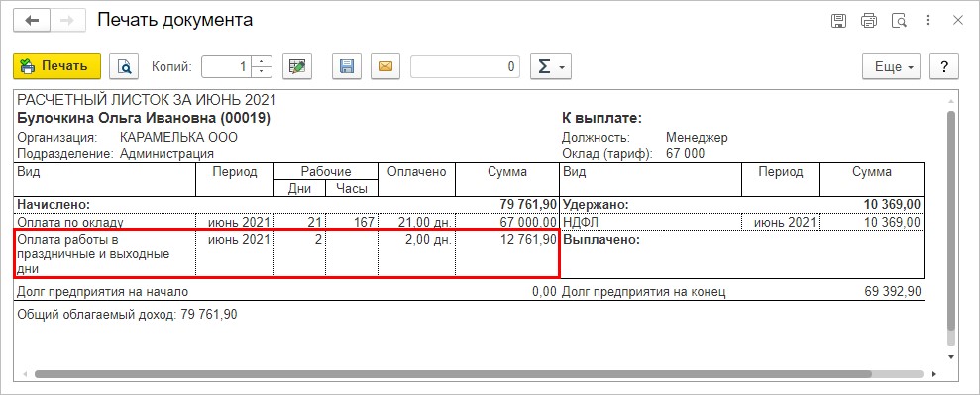This screenshot has height=395, width=980.
Task: Go forward with the right arrow button
Action: click(x=66, y=21)
